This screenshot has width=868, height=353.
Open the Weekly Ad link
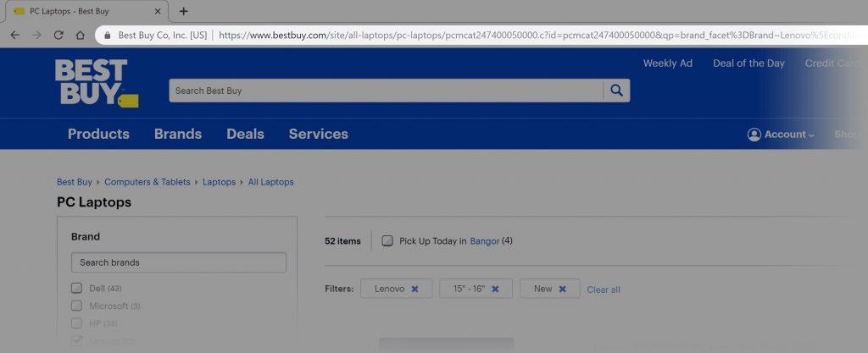click(668, 63)
